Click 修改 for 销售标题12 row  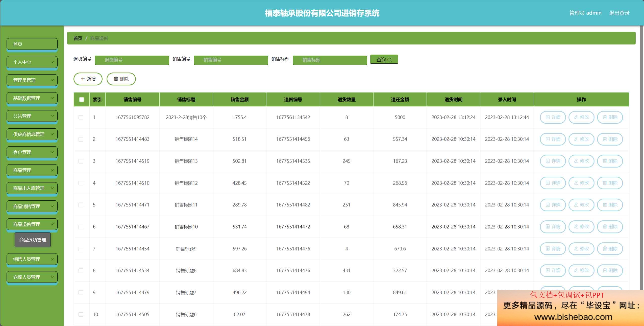click(581, 183)
